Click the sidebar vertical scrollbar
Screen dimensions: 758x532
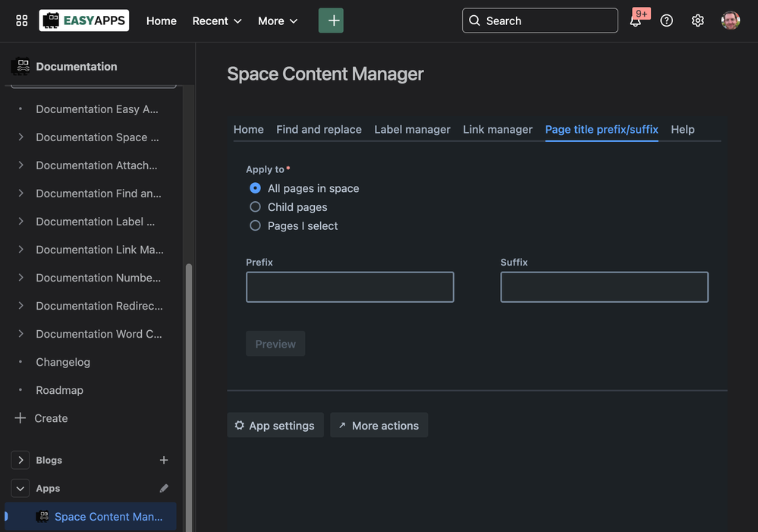pyautogui.click(x=188, y=397)
